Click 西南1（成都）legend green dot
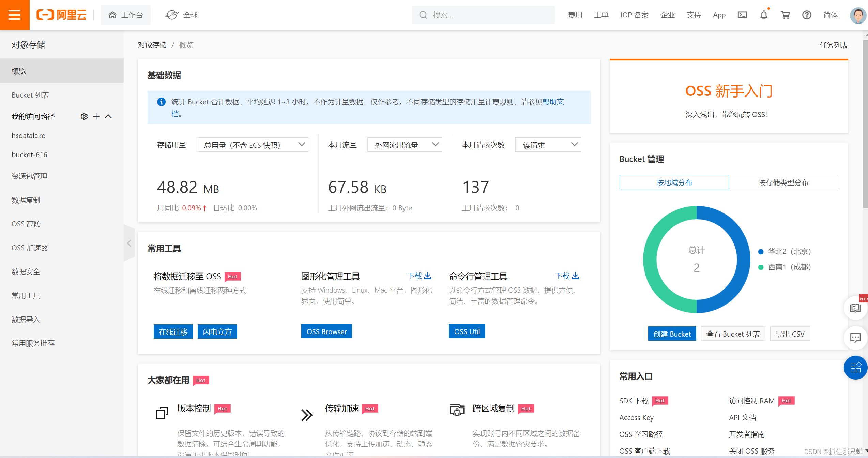The height and width of the screenshot is (458, 868). pos(761,267)
